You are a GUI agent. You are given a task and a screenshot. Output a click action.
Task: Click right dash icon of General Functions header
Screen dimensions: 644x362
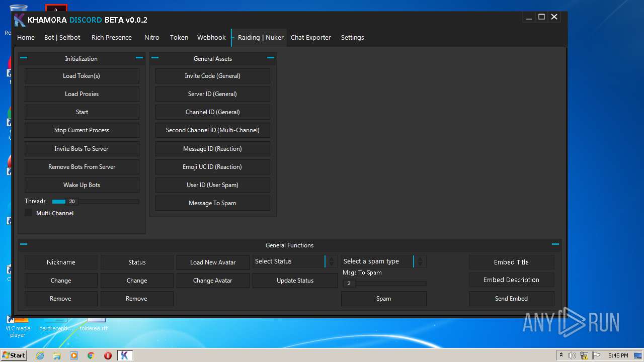coord(555,244)
